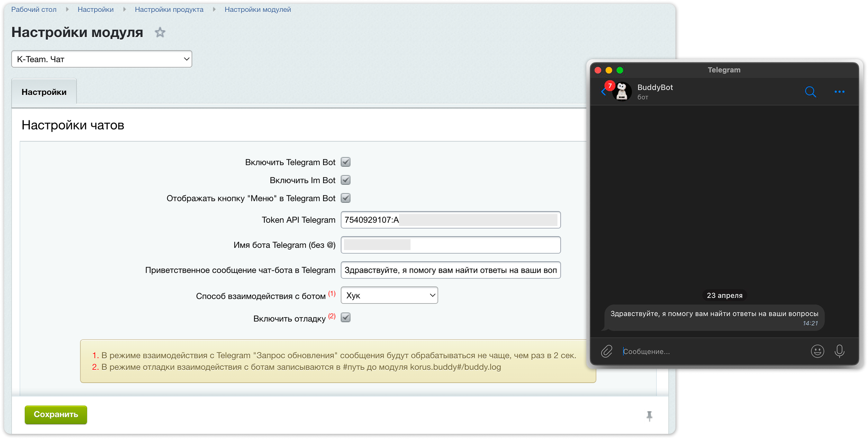Click breadcrumb arrow after "Настройки продукта"

point(214,9)
